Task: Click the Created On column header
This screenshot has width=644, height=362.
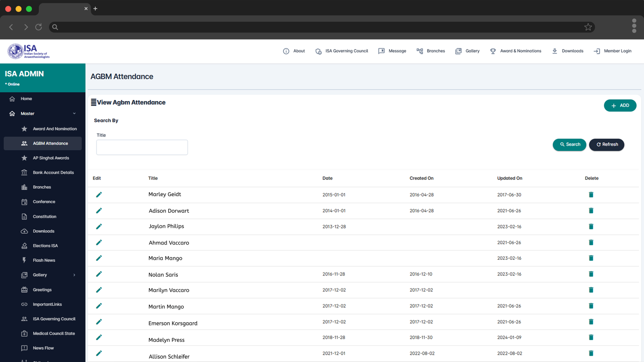Action: point(421,178)
